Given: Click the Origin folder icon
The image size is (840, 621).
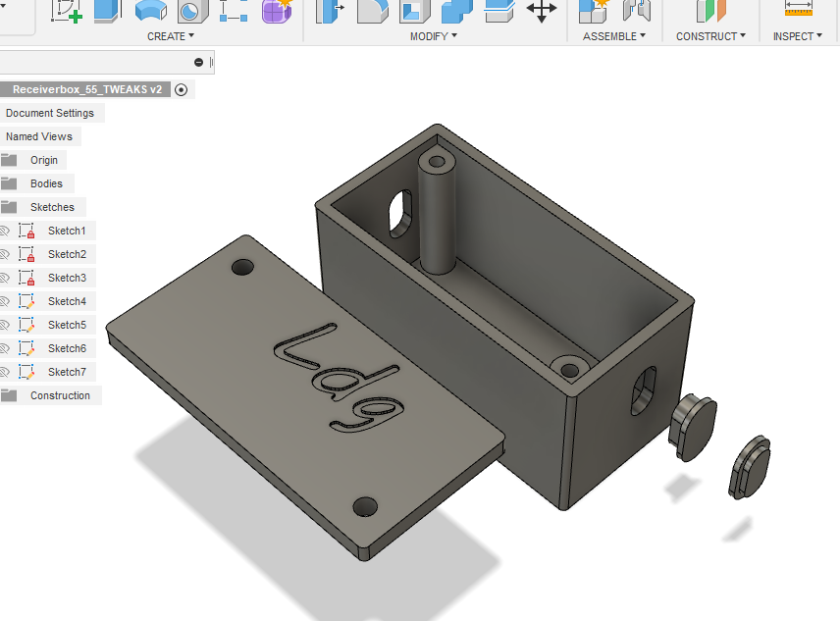Looking at the screenshot, I should pos(9,160).
